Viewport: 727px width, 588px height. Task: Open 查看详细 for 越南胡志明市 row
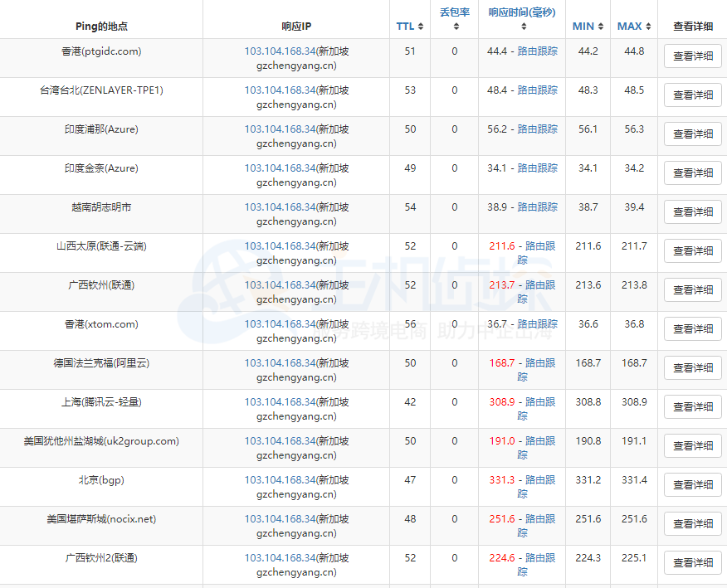point(693,211)
